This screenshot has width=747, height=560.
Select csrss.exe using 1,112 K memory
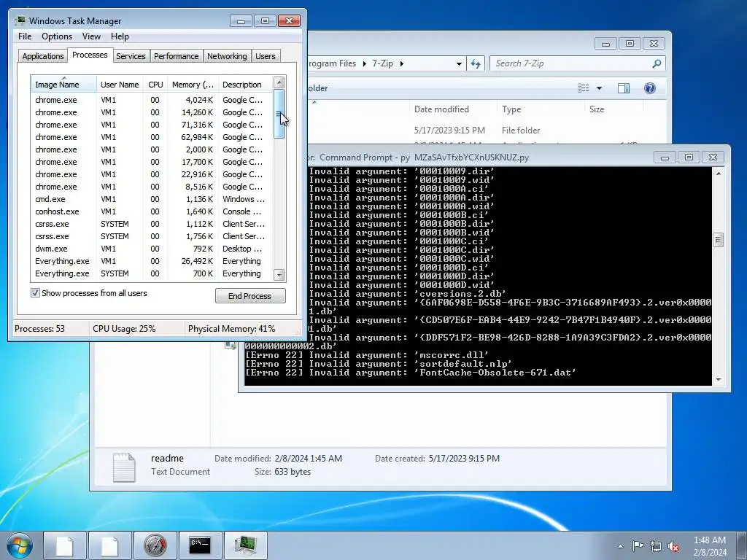(152, 224)
